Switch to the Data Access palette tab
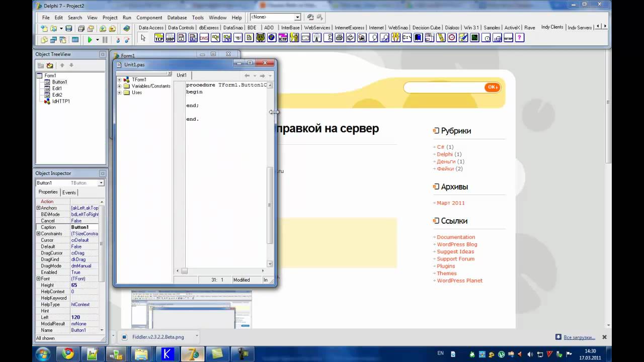This screenshot has height=362, width=644. pos(151,28)
